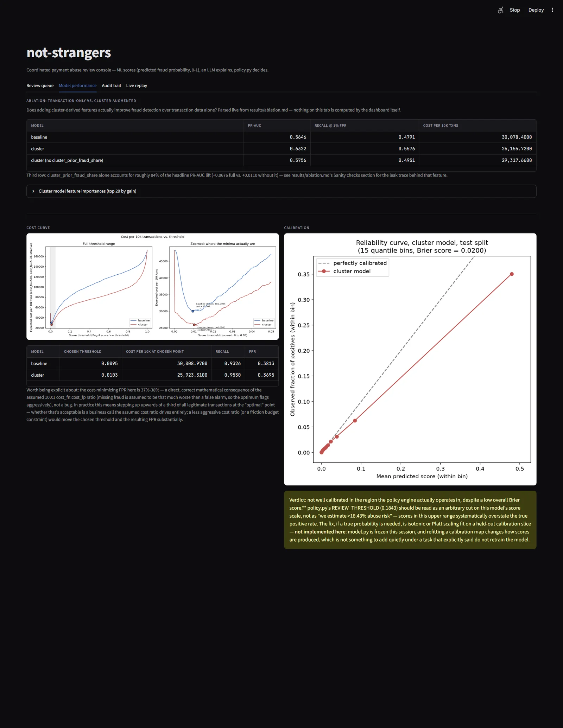Viewport: 563px width, 728px height.
Task: Click the Stop button
Action: pos(514,10)
